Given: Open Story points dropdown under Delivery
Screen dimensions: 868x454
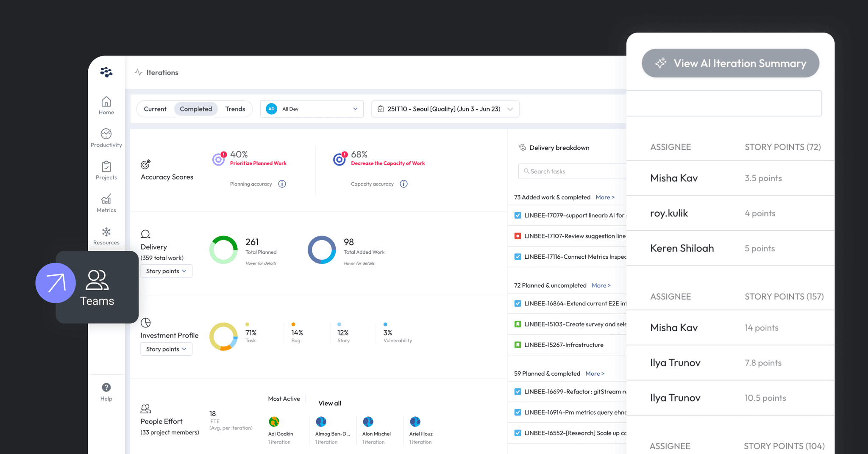Looking at the screenshot, I should [166, 271].
